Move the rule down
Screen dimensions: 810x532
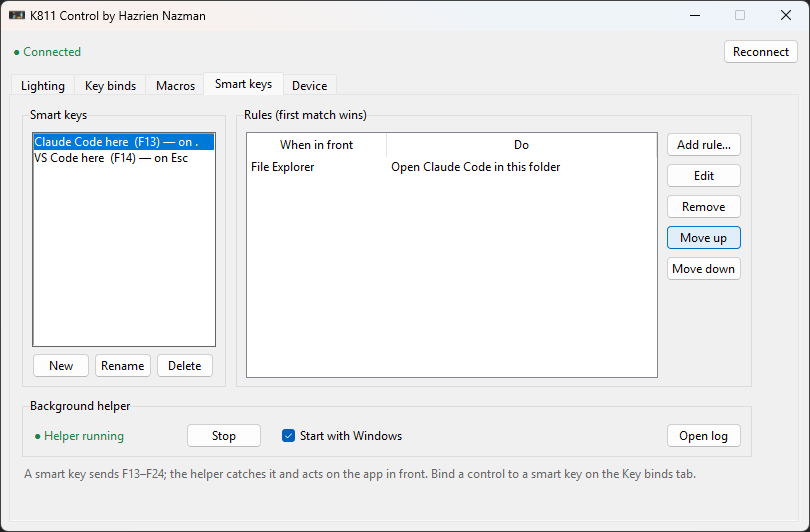coord(704,269)
